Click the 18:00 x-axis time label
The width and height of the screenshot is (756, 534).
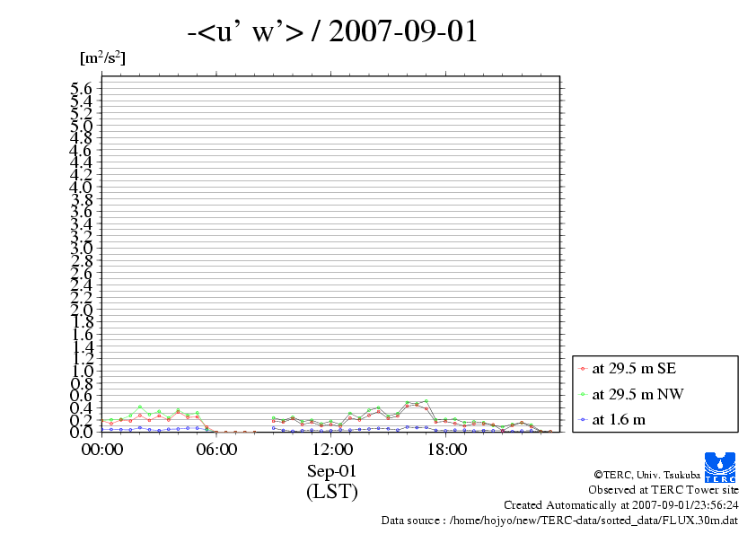446,449
